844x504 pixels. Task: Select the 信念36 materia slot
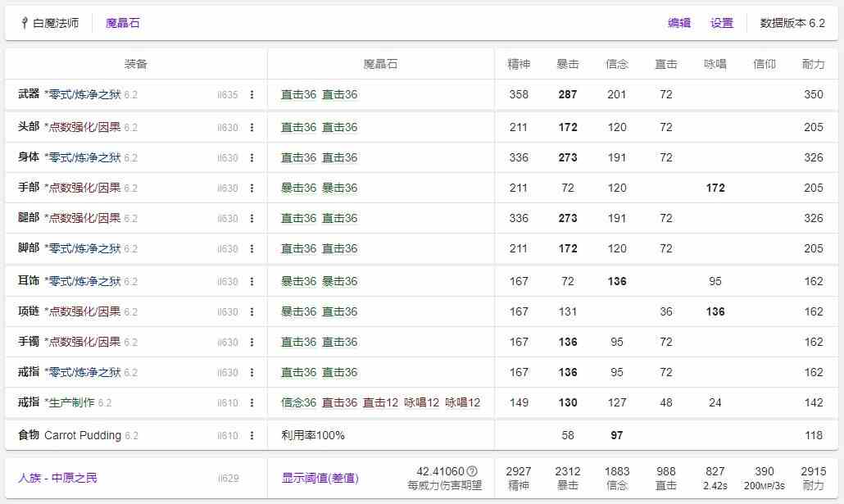coord(298,402)
